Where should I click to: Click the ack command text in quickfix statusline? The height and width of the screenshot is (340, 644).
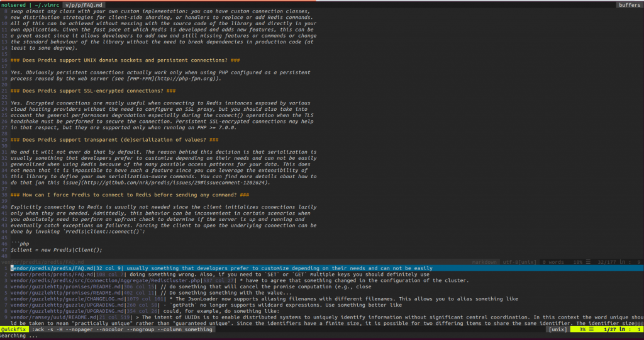pyautogui.click(x=124, y=329)
